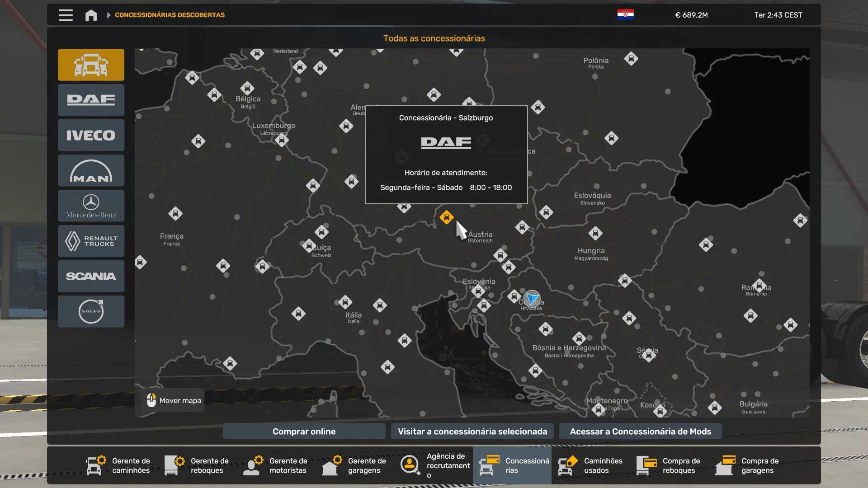The width and height of the screenshot is (868, 488).
Task: Filter dealerships by IVECO brand
Action: (x=91, y=135)
